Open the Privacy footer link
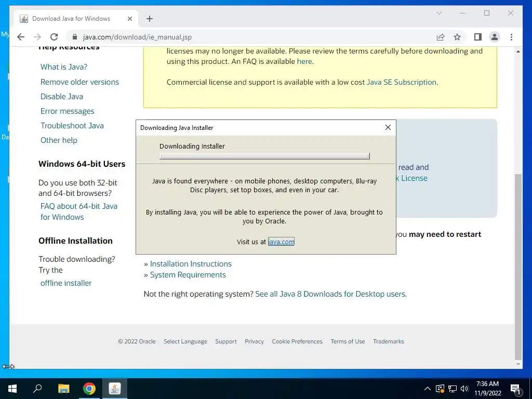 click(x=254, y=341)
